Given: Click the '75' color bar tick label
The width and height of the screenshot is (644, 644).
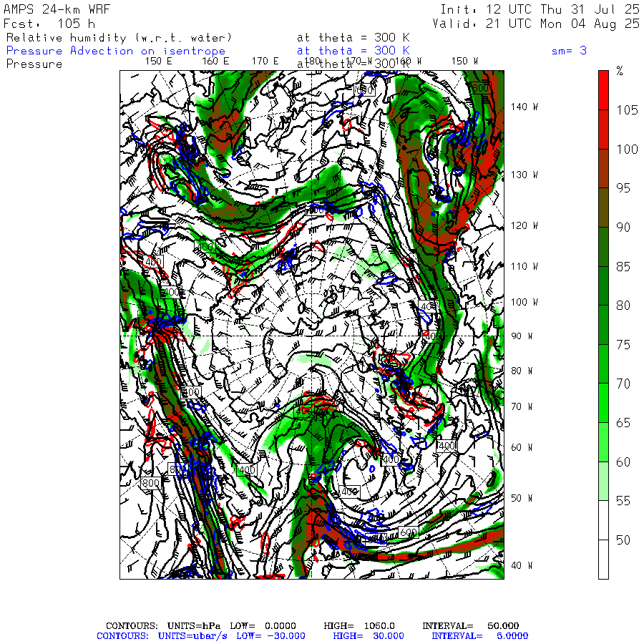Looking at the screenshot, I should click(623, 345).
